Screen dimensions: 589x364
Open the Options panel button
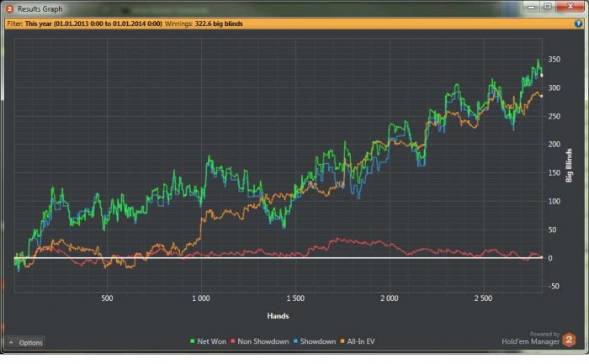[x=25, y=343]
